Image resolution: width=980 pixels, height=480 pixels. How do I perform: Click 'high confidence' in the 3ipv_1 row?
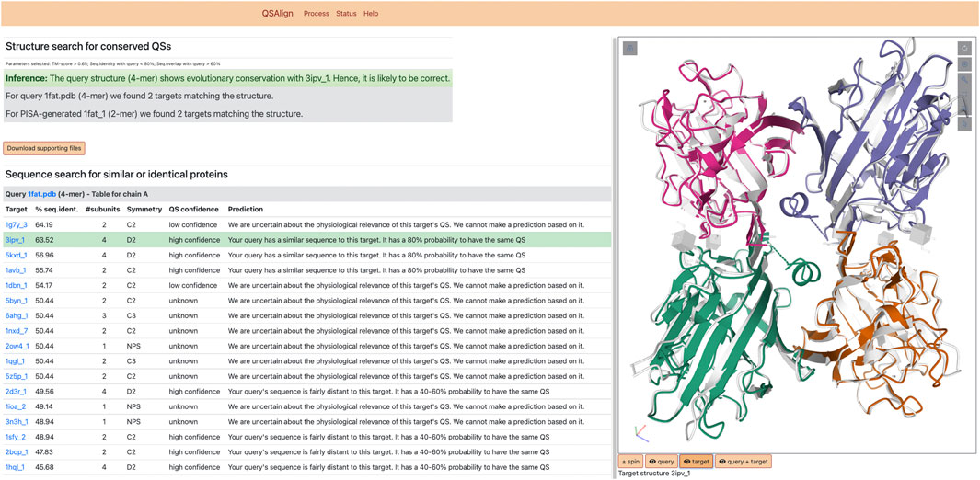194,240
